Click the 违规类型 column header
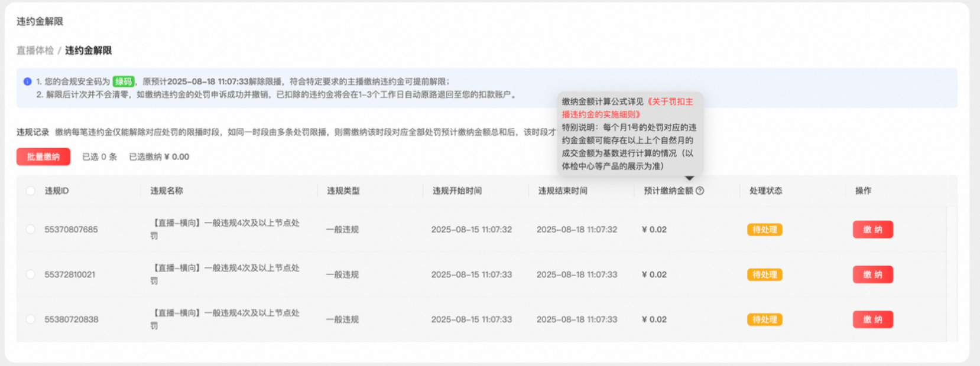This screenshot has width=980, height=366. pos(343,191)
